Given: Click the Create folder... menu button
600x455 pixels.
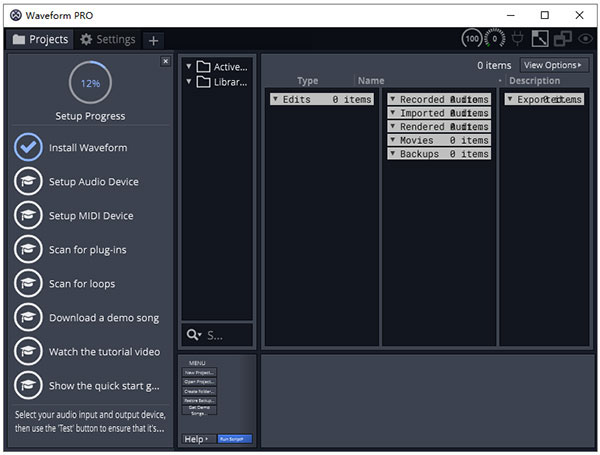Looking at the screenshot, I should coord(199,391).
